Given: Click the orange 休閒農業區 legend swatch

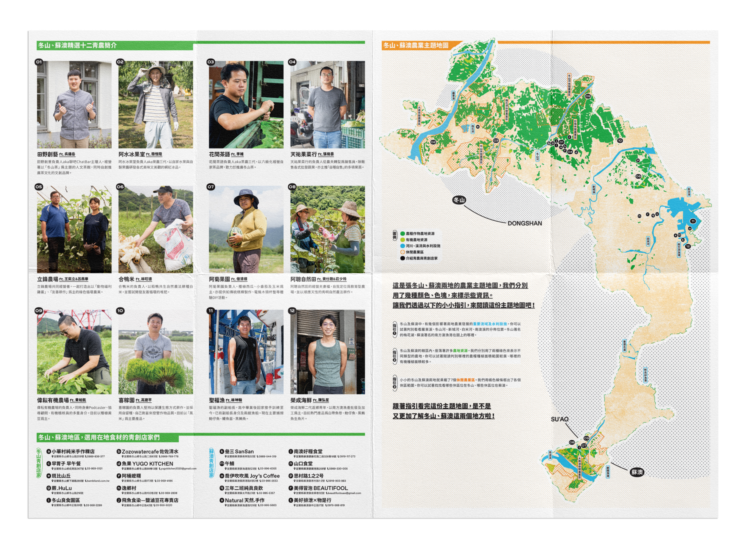Looking at the screenshot, I should tap(403, 252).
